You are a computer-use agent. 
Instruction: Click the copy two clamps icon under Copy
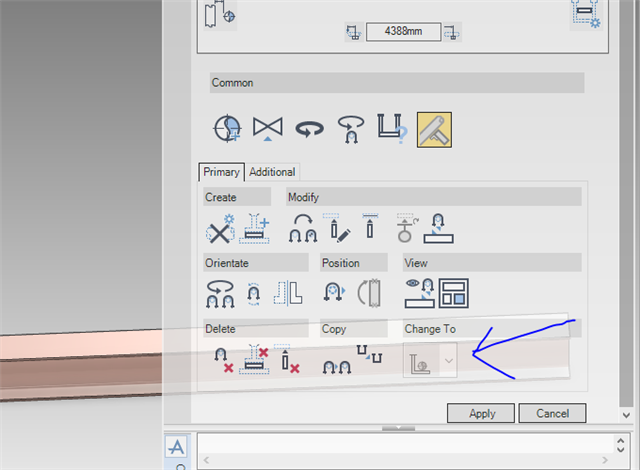point(337,367)
